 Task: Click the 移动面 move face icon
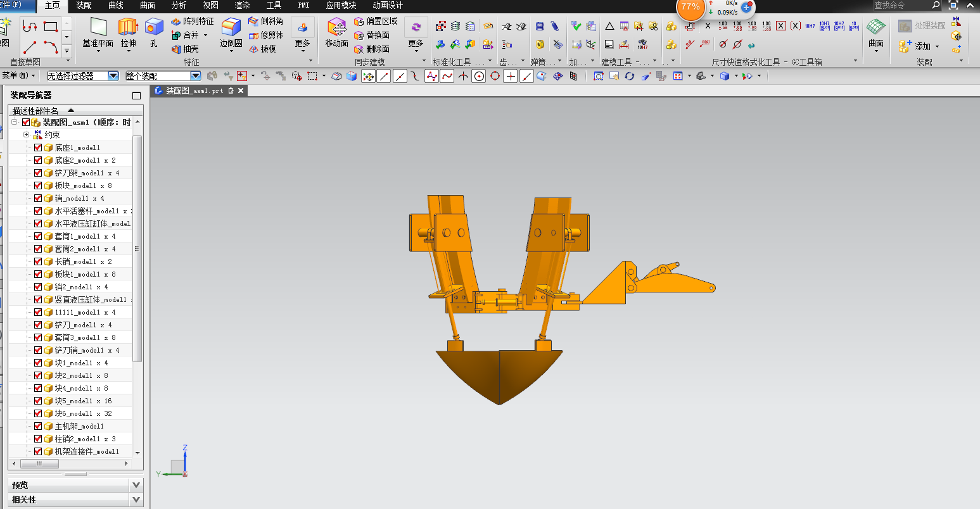point(336,27)
